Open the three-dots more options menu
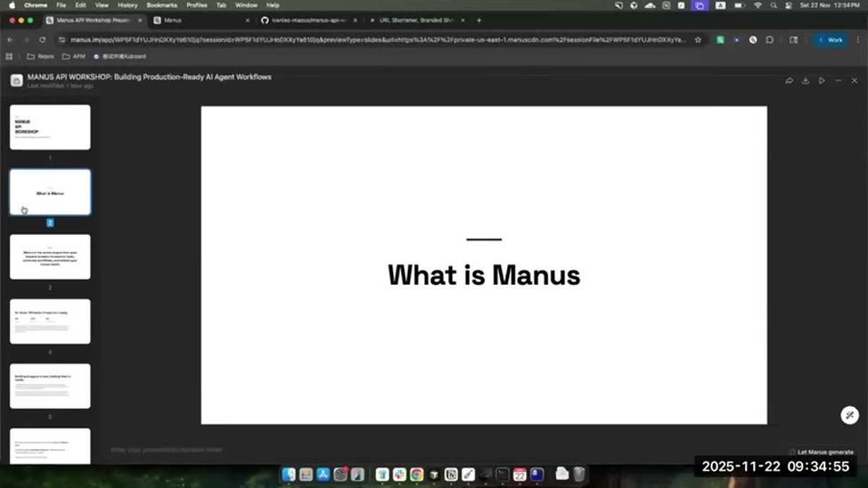This screenshot has height=488, width=868. tap(838, 80)
